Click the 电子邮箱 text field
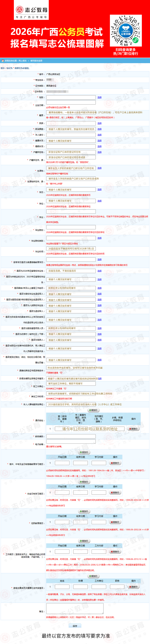This screenshot has width=150, height=644. click(x=71, y=442)
